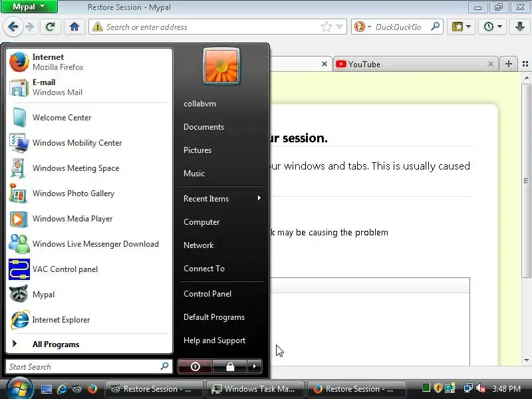This screenshot has height=399, width=532.
Task: Open tab groups grid icon
Action: tap(525, 64)
